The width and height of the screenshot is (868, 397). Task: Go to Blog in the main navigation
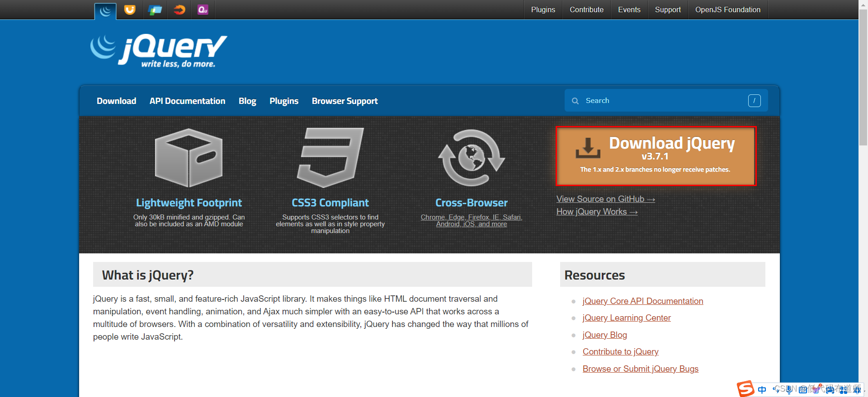(x=247, y=101)
